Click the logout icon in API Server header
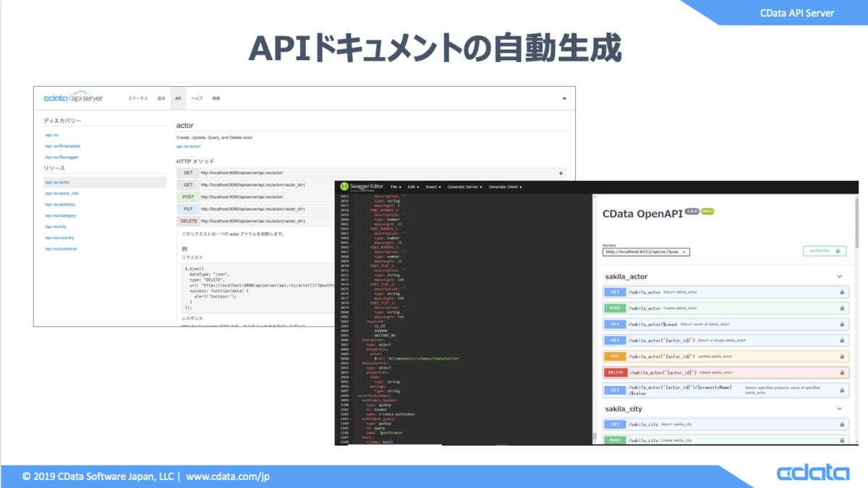868x488 pixels. (x=564, y=98)
